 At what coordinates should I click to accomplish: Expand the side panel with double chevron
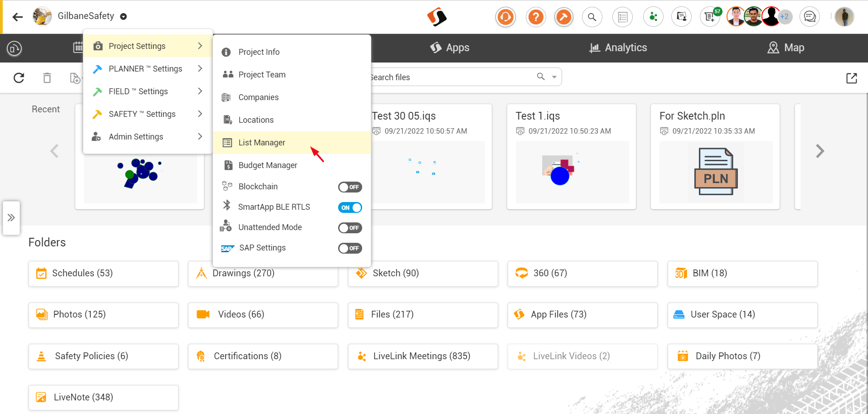point(11,218)
